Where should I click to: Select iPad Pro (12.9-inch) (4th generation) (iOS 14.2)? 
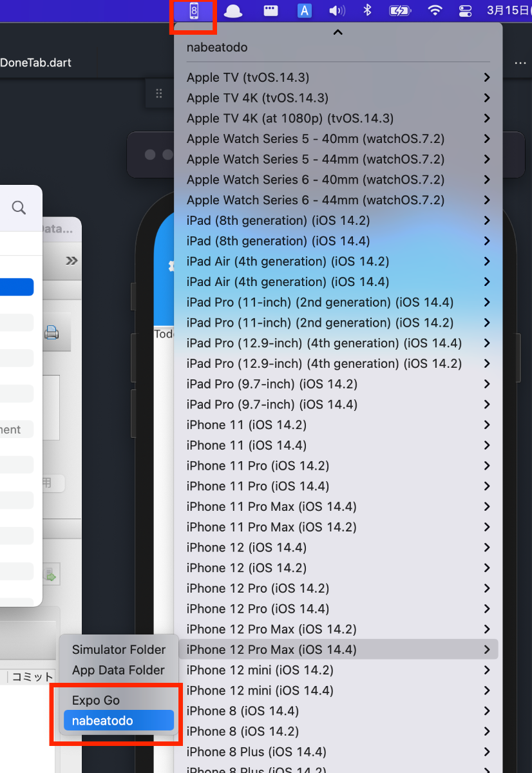click(x=337, y=363)
